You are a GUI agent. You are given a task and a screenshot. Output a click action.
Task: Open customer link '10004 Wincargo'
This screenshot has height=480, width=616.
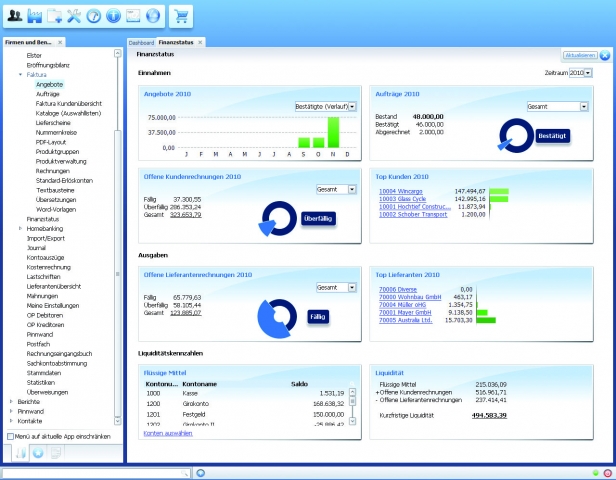coord(402,189)
